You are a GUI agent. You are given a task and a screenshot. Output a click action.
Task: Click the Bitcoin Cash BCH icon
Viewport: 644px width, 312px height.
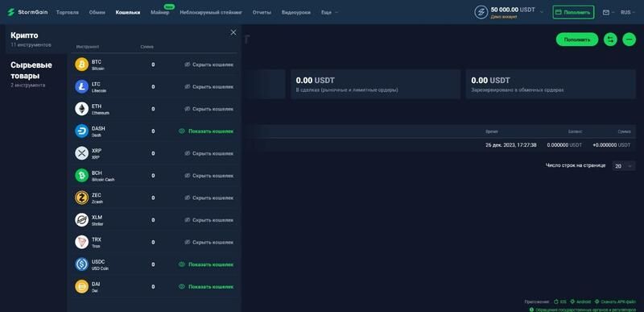[x=82, y=176]
